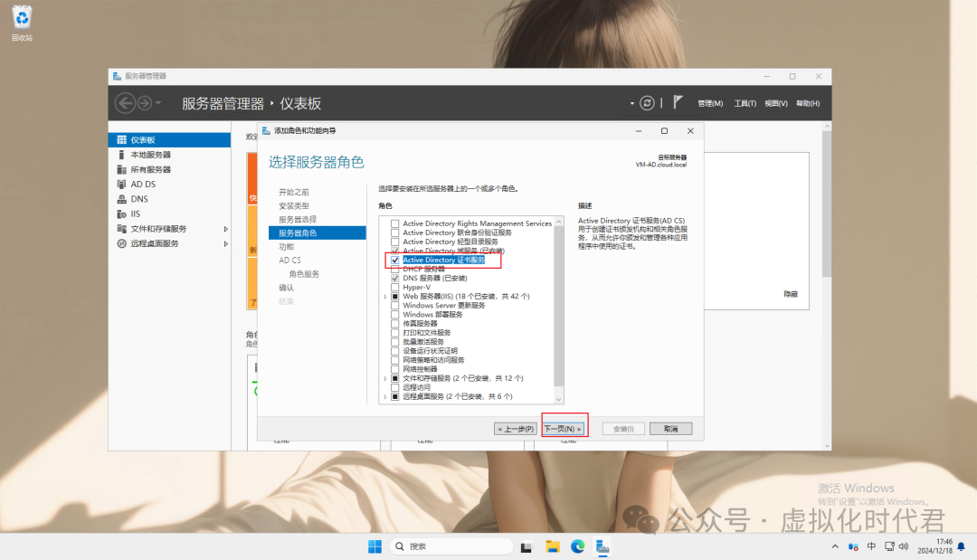The height and width of the screenshot is (560, 977).
Task: Click the forward arrow in Server Manager header
Action: pyautogui.click(x=145, y=103)
